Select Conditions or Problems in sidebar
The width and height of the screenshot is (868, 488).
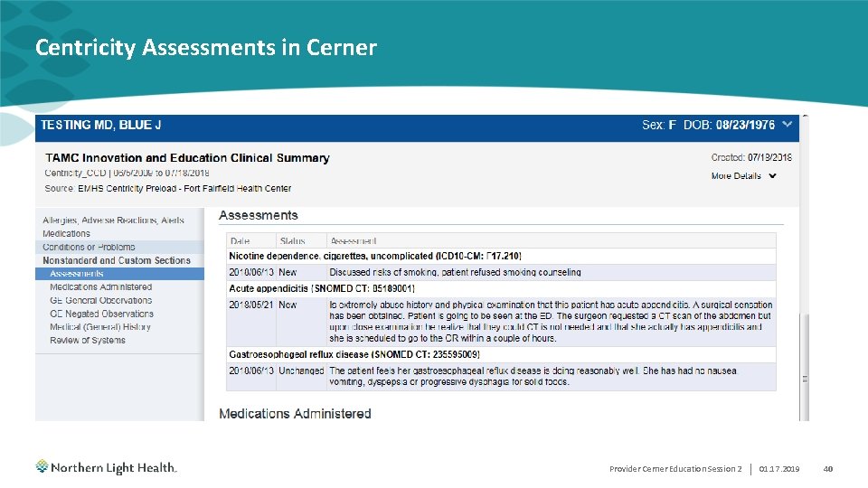coord(89,247)
